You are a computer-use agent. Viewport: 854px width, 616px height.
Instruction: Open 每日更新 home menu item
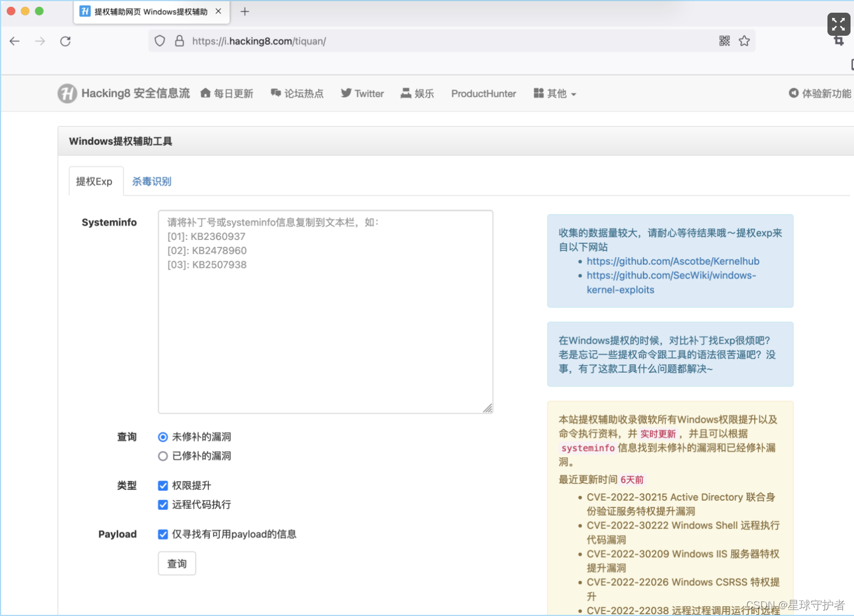pos(227,93)
